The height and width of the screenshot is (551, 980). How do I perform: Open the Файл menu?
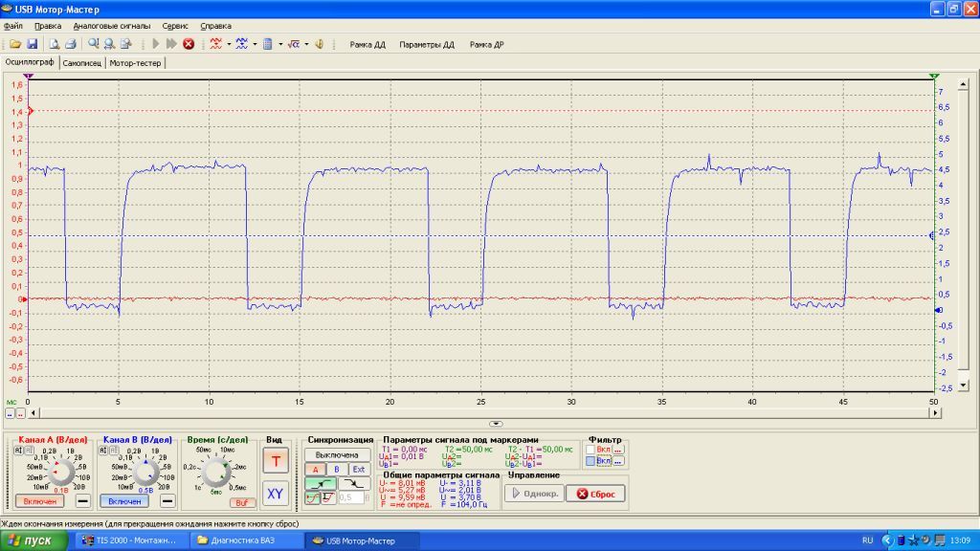pyautogui.click(x=13, y=26)
